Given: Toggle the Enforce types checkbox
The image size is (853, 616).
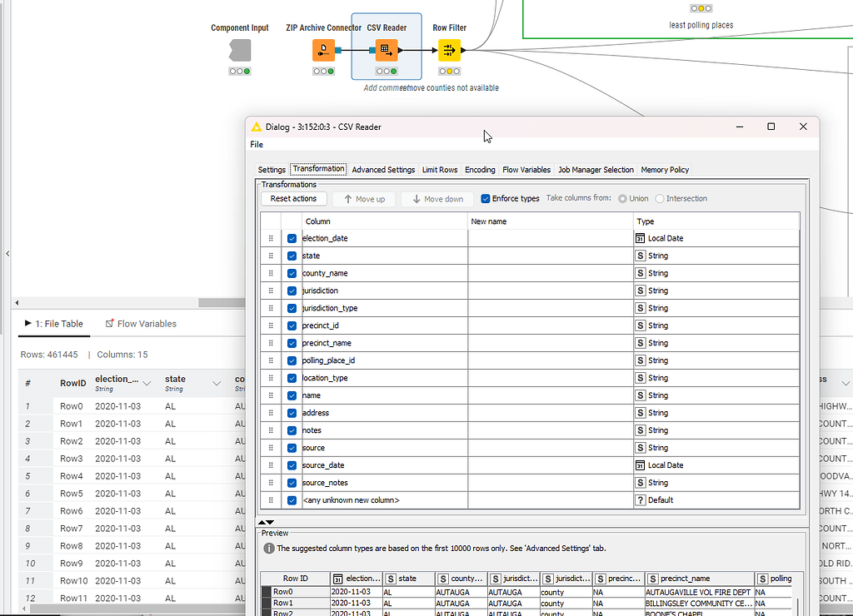Looking at the screenshot, I should pyautogui.click(x=486, y=198).
